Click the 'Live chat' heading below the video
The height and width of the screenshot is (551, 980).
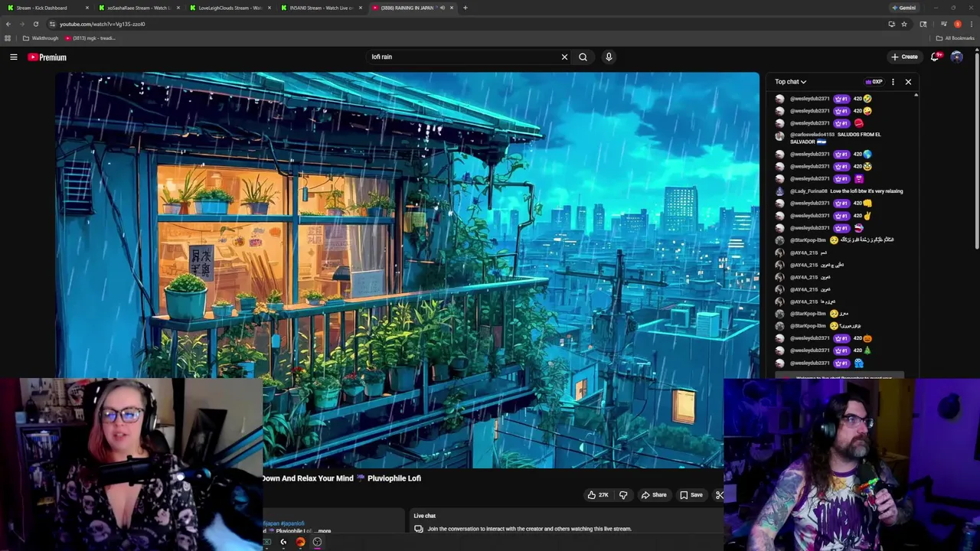(425, 516)
